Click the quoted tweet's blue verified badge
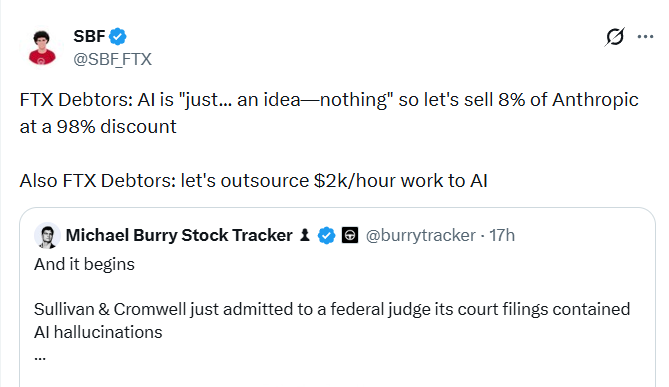Viewport: 669px width, 387px height. 326,236
